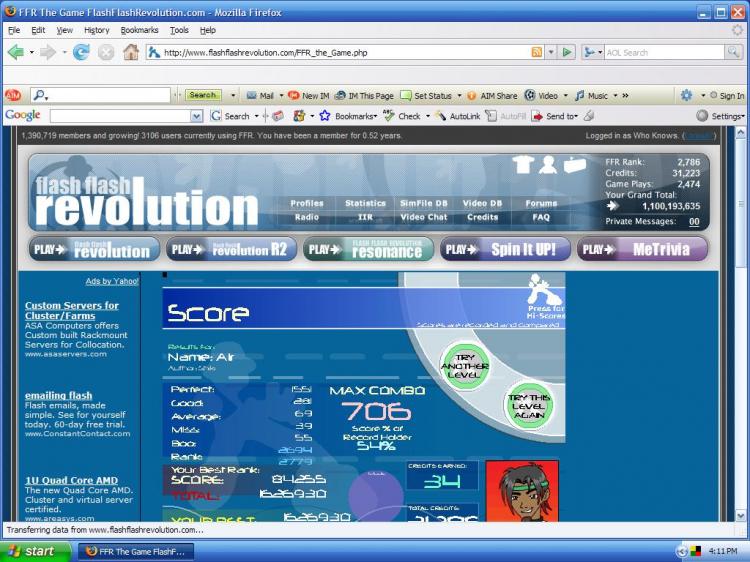Click the T-shirt shop icon in header

tap(523, 165)
